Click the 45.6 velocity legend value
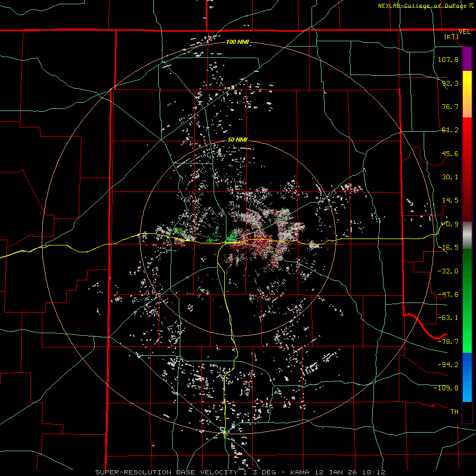The height and width of the screenshot is (476, 476). 450,153
